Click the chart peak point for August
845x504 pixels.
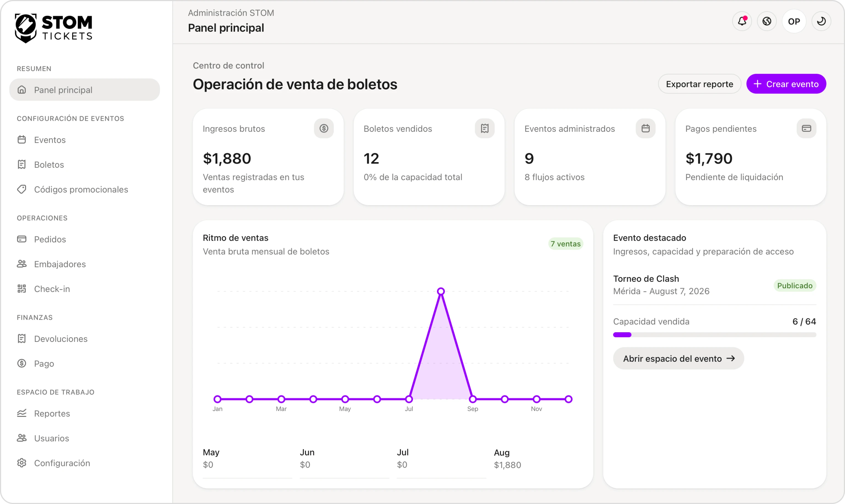(x=441, y=291)
